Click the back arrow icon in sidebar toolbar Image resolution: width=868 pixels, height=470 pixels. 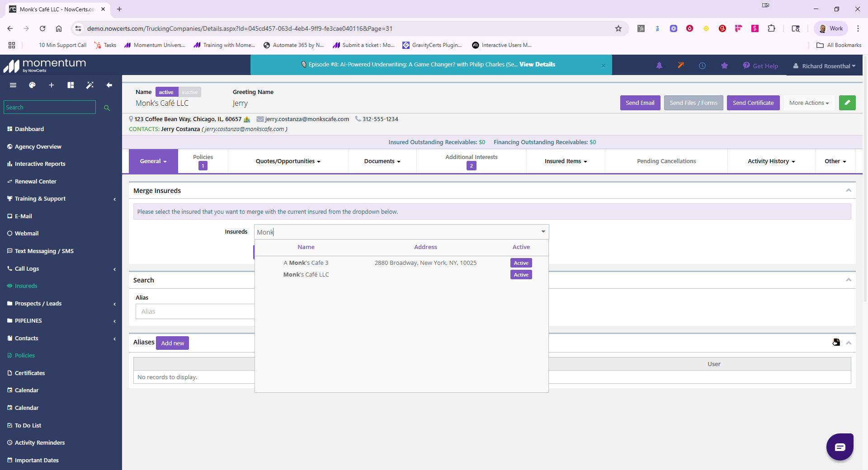pyautogui.click(x=109, y=85)
